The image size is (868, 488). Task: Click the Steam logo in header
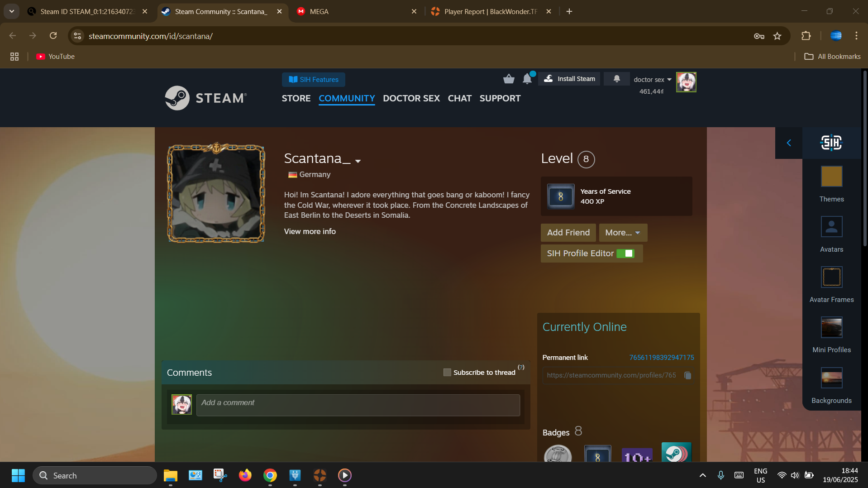point(206,98)
